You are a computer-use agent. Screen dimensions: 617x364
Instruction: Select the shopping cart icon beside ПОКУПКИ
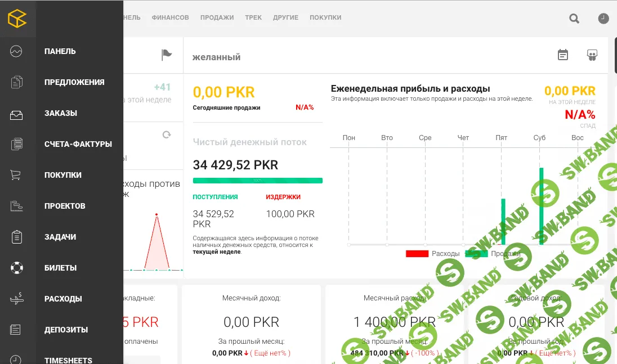pos(17,174)
